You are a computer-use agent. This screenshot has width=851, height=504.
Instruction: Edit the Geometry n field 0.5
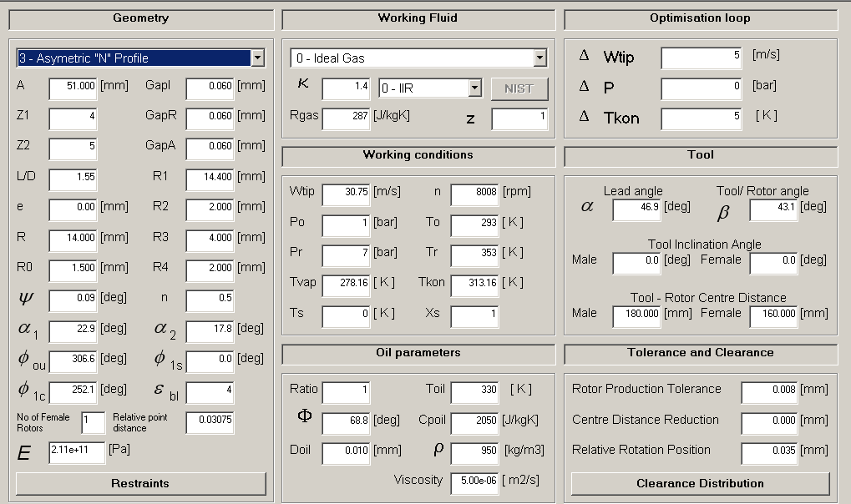point(210,300)
